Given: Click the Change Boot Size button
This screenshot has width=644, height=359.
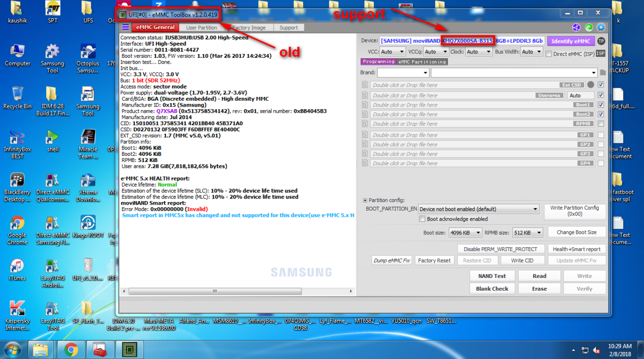Looking at the screenshot, I should (577, 232).
